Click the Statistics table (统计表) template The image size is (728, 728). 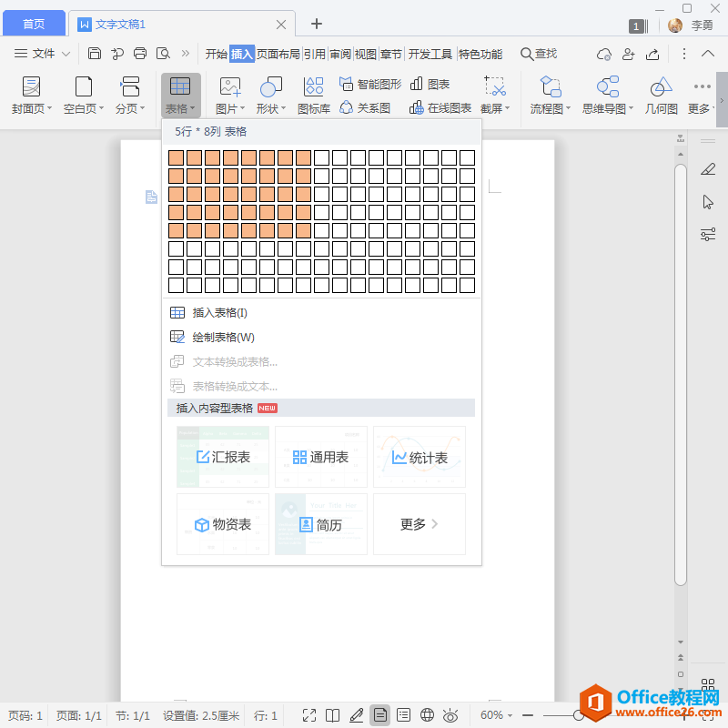point(420,457)
